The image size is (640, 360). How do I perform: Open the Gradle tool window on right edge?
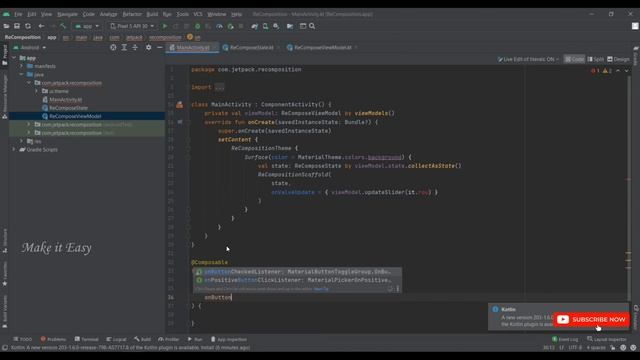pos(636,56)
